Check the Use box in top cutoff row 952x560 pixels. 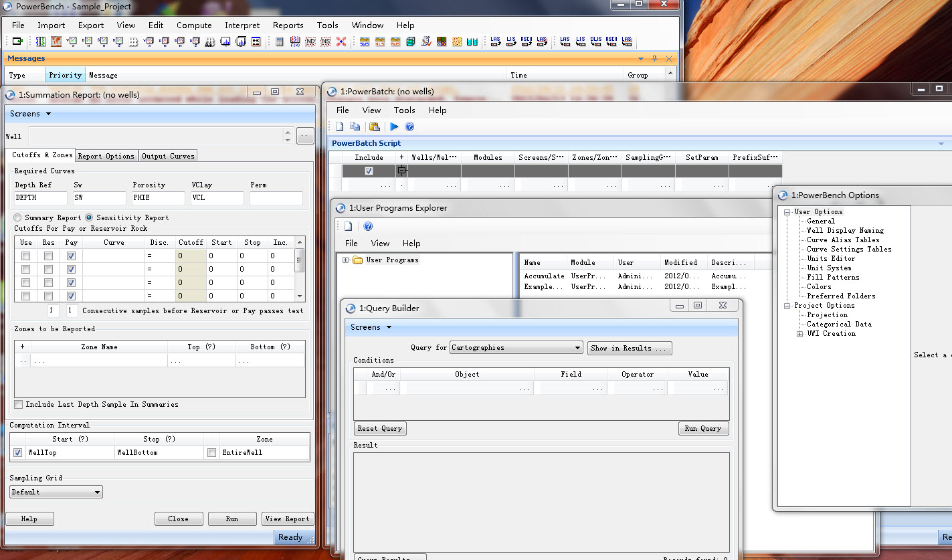coord(25,256)
